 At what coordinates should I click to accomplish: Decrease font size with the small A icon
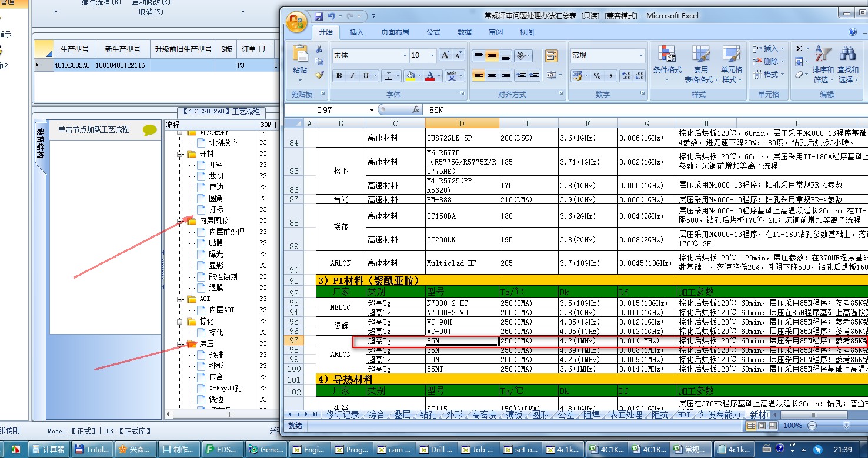tap(459, 55)
